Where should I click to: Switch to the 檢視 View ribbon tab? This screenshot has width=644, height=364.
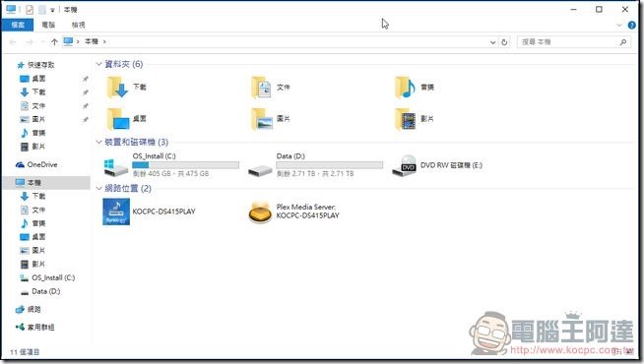[x=78, y=25]
